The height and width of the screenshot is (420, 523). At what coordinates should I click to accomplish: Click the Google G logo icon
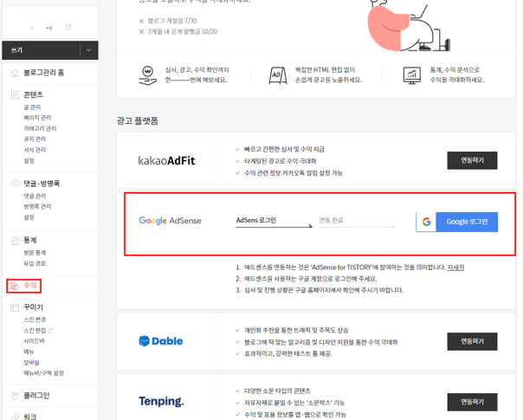(x=426, y=222)
